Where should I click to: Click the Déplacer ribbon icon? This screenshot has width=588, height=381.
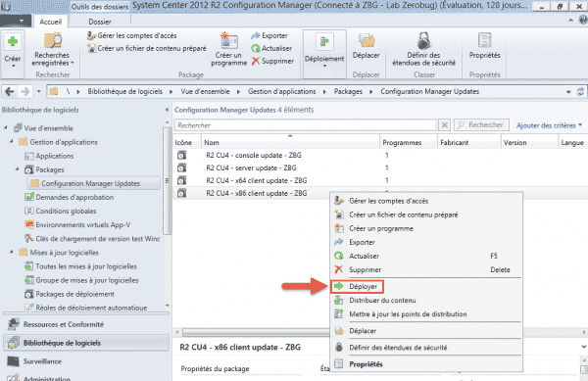pos(366,46)
